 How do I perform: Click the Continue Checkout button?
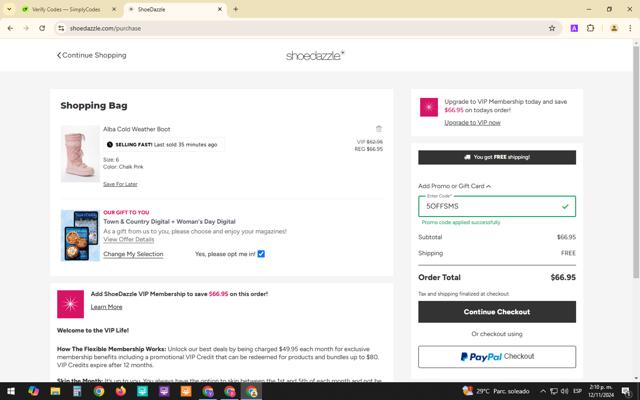497,312
